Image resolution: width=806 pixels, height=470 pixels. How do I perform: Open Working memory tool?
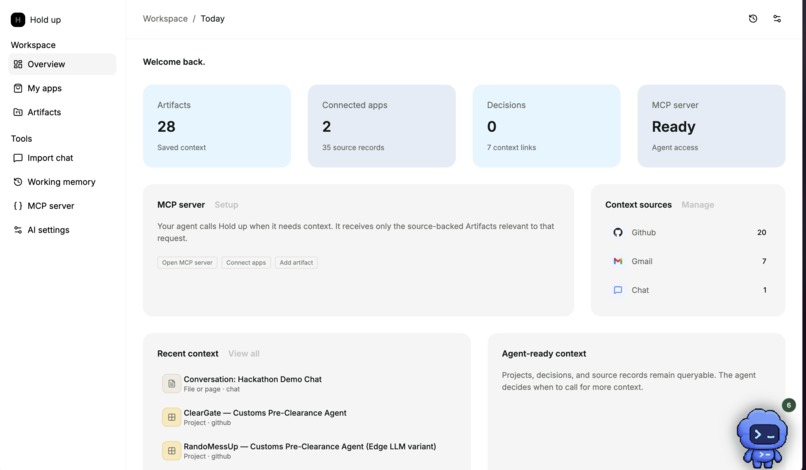point(62,182)
